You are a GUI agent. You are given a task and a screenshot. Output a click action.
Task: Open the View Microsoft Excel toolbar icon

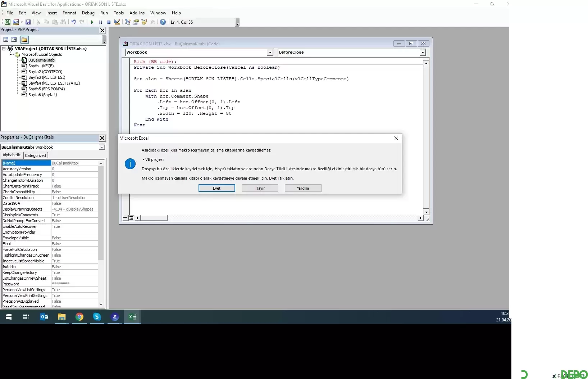(7, 22)
